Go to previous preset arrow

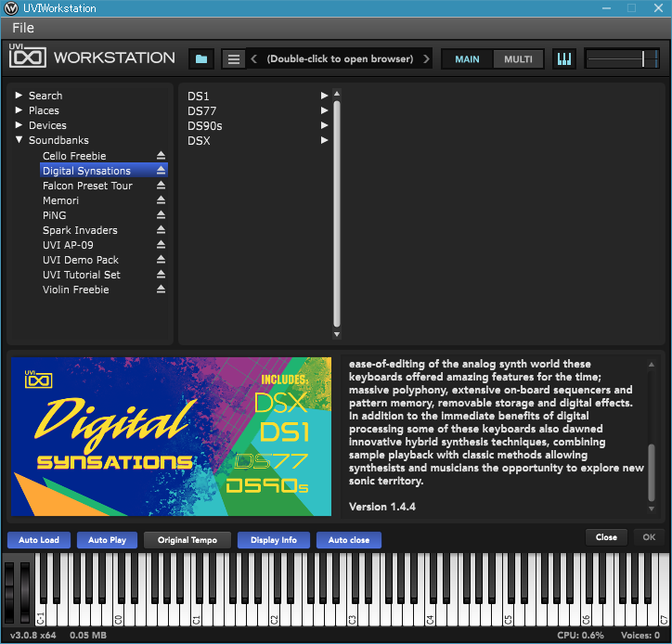click(x=253, y=58)
